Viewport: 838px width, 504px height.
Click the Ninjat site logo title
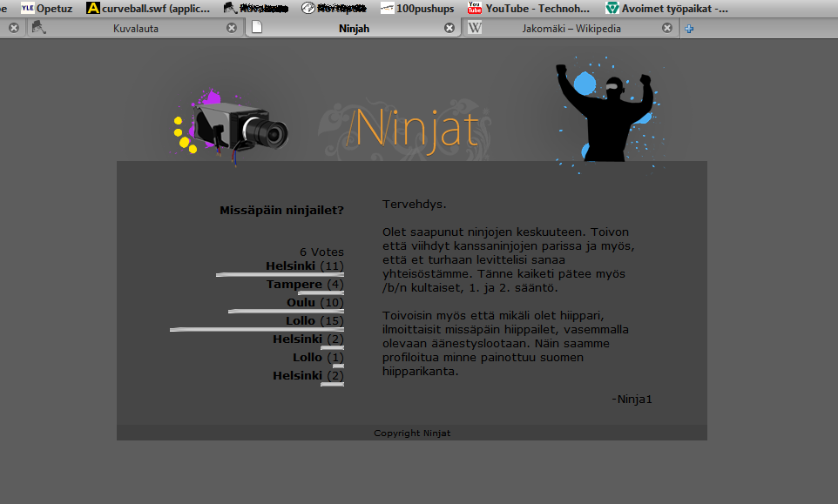point(414,129)
